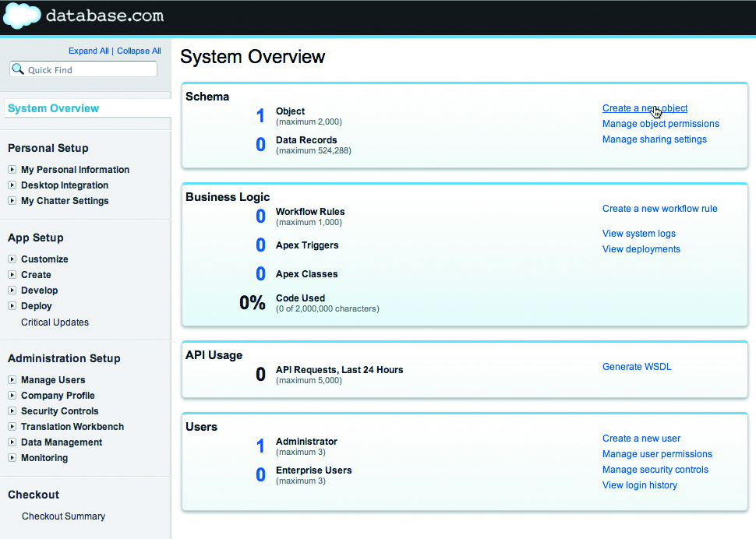Click the Administrator label under Users
This screenshot has width=756, height=539.
(x=306, y=441)
